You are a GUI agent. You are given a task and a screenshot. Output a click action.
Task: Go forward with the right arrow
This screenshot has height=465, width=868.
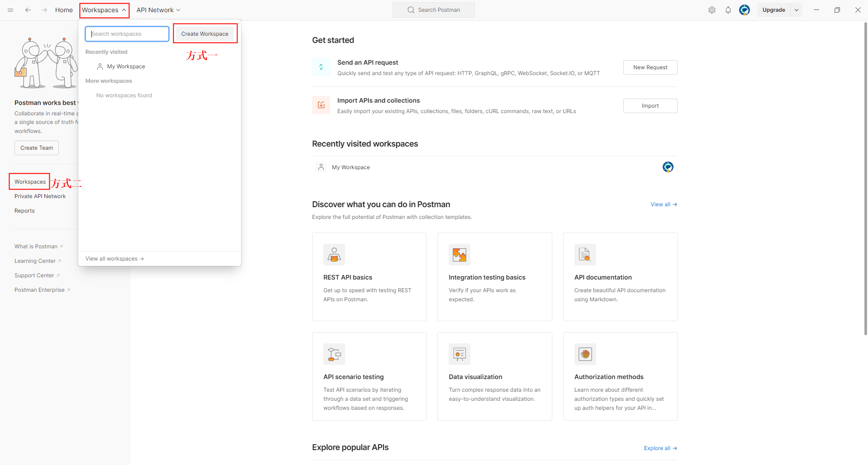tap(44, 10)
